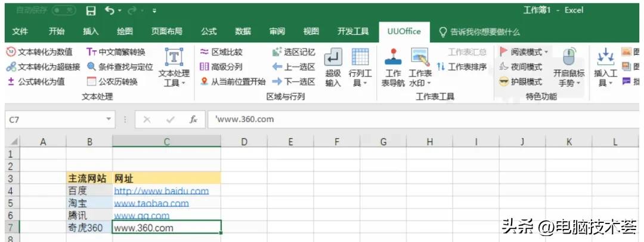Select the cell 淘宝
This screenshot has height=242, width=644.
89,203
